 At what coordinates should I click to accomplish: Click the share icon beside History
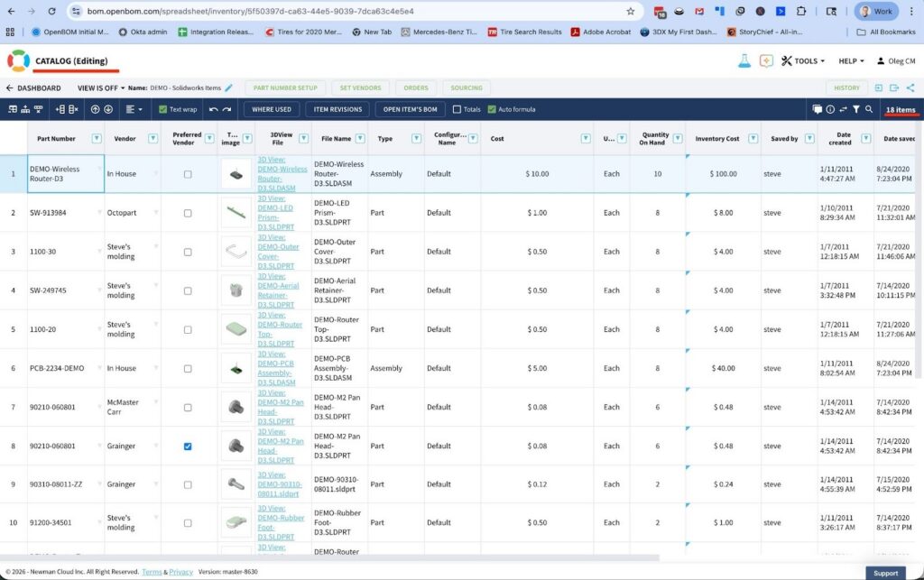(x=910, y=87)
